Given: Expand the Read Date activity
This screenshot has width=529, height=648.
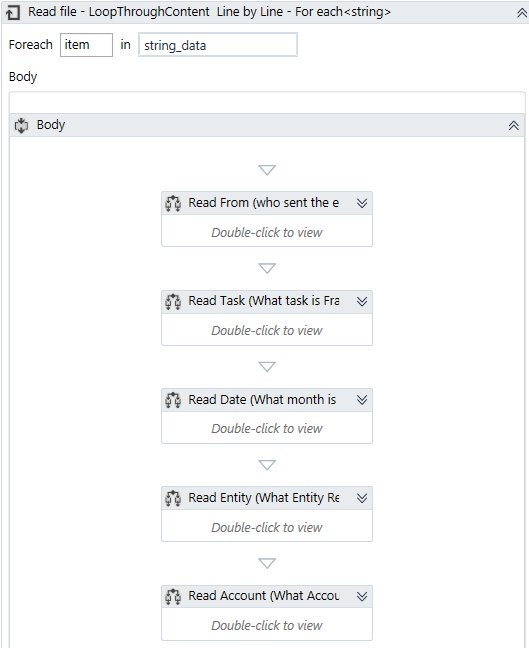Looking at the screenshot, I should coord(362,400).
